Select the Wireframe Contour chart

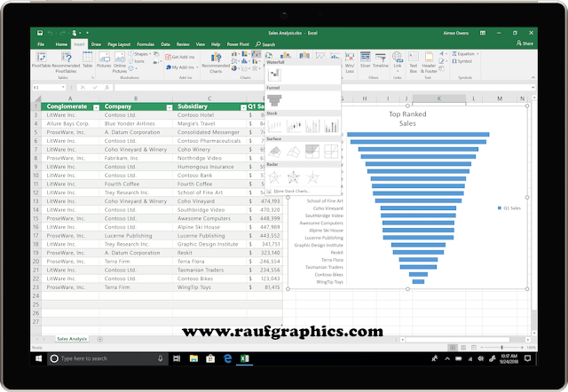[x=331, y=152]
